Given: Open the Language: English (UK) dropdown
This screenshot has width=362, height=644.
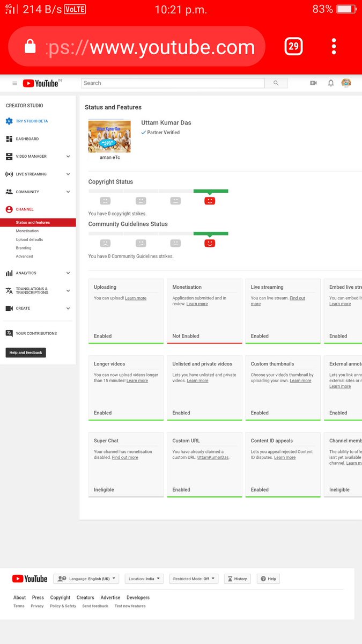Looking at the screenshot, I should pyautogui.click(x=86, y=579).
